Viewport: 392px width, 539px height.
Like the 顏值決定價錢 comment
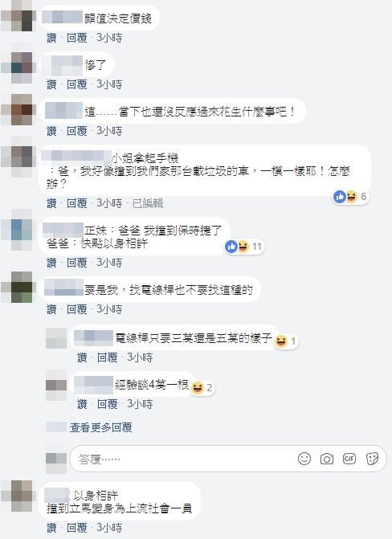click(51, 38)
